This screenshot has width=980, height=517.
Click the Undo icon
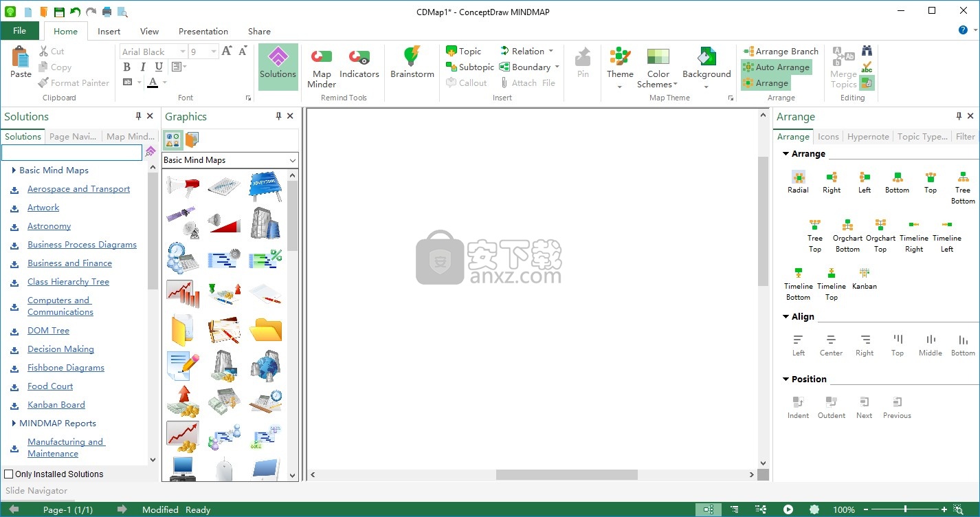coord(75,12)
